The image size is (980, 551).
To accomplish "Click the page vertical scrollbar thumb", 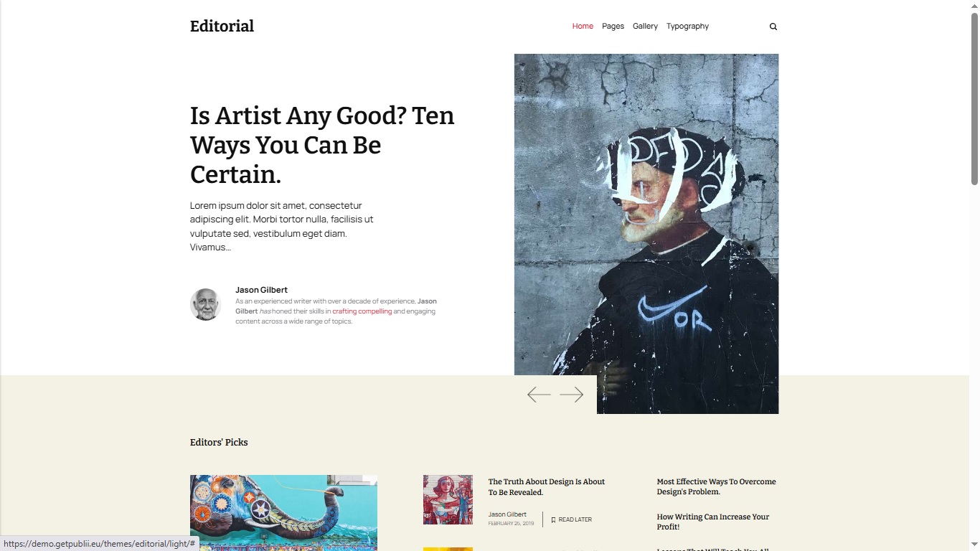I will point(974,99).
